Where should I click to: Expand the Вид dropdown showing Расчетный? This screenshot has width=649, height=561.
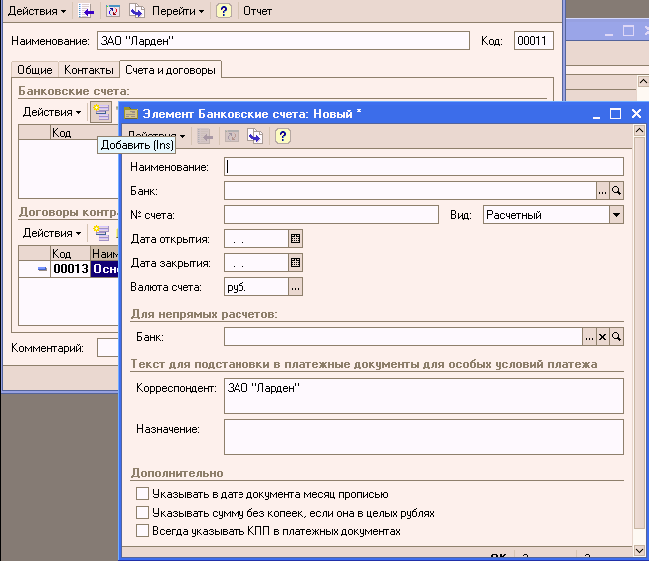point(616,214)
